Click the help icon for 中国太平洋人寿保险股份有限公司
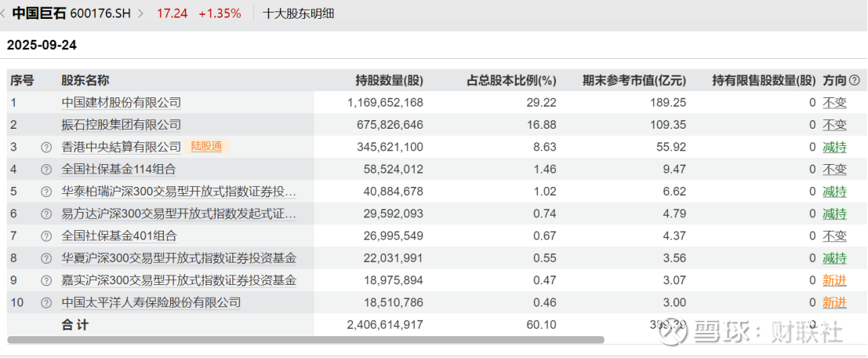Viewport: 868px width, 358px height. point(45,302)
